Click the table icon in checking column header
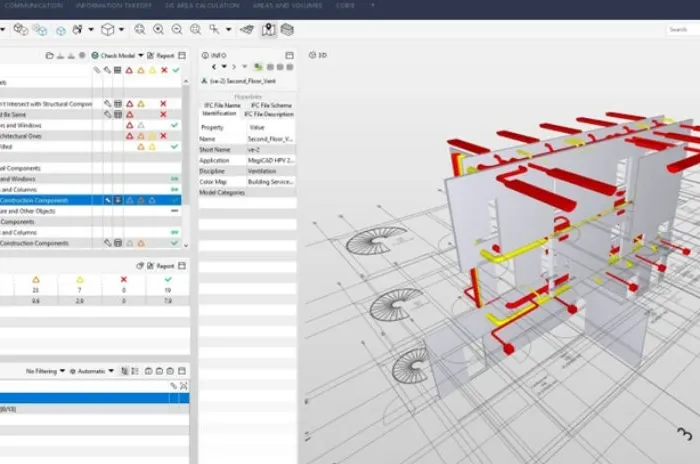The image size is (700, 464). coord(117,70)
